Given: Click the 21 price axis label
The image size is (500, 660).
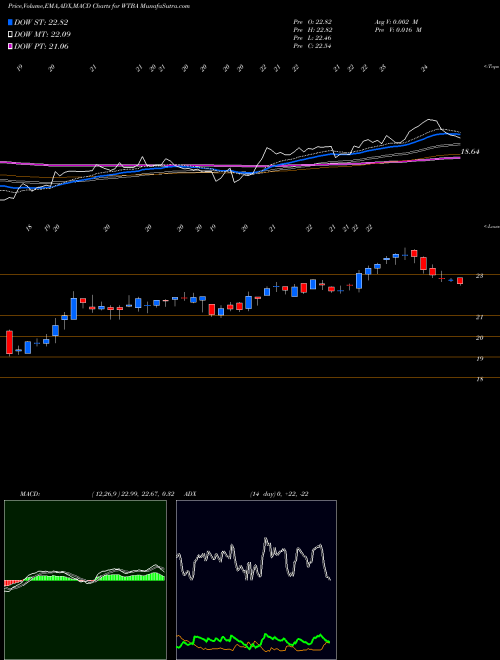Looking at the screenshot, I should pos(479,317).
